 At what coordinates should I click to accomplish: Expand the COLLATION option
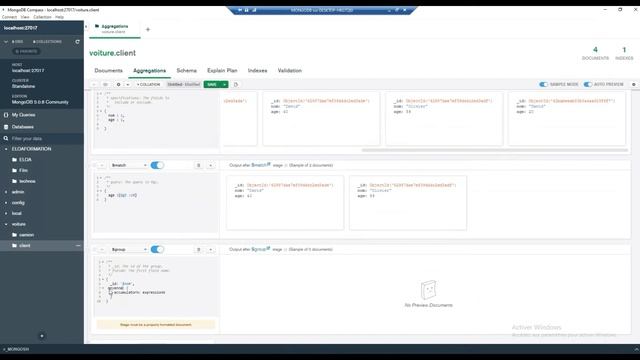[x=148, y=84]
